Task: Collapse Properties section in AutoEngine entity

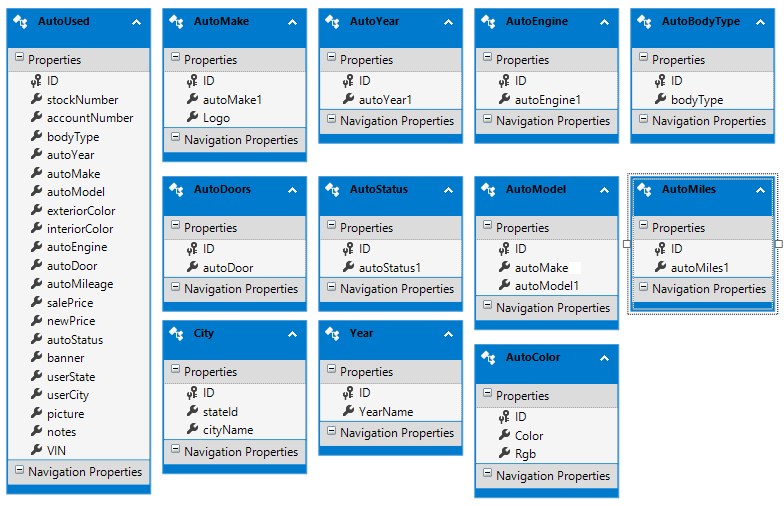Action: click(487, 60)
